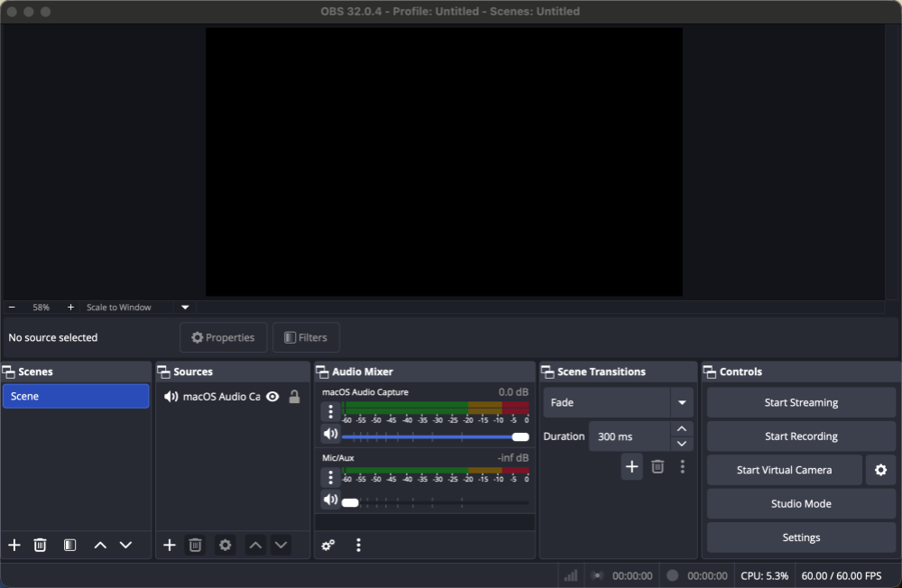Open scene filters icon in Scenes panel
This screenshot has height=588, width=902.
tap(69, 545)
